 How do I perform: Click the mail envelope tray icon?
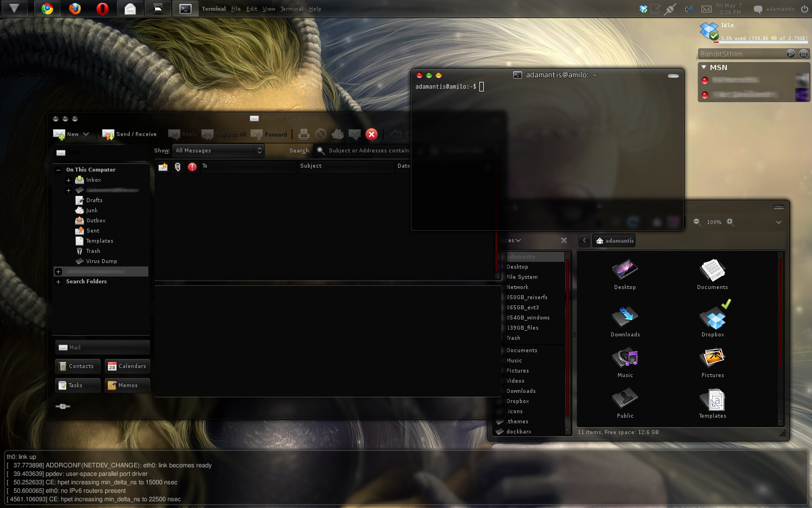706,9
